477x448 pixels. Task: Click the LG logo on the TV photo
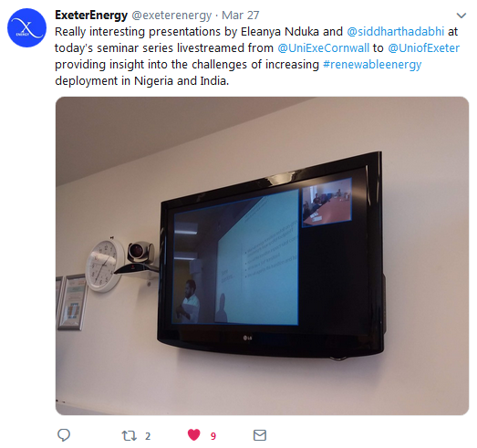coord(248,338)
